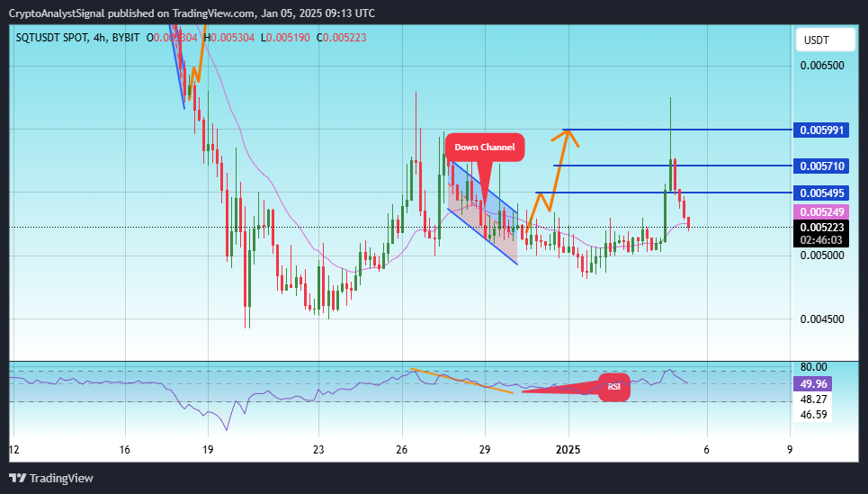
Task: Click the TradingView logo at bottom left
Action: click(x=51, y=478)
